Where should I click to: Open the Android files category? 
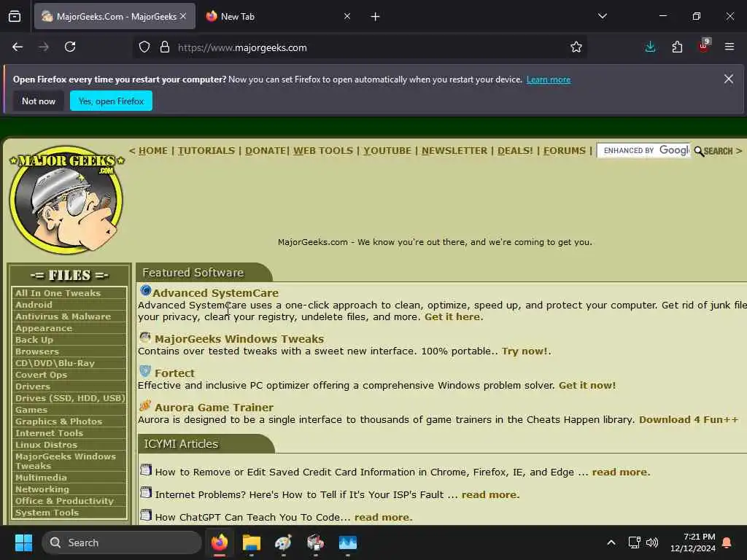(x=34, y=305)
